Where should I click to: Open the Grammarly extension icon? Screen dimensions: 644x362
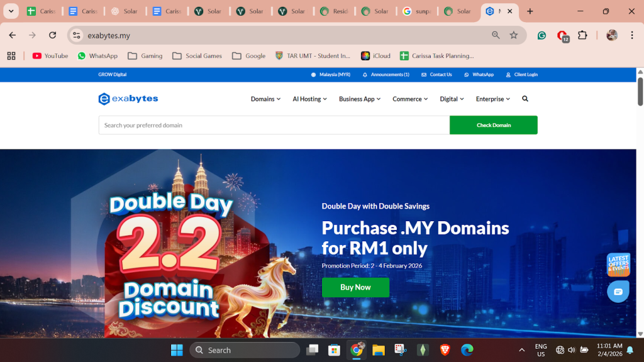pyautogui.click(x=541, y=35)
